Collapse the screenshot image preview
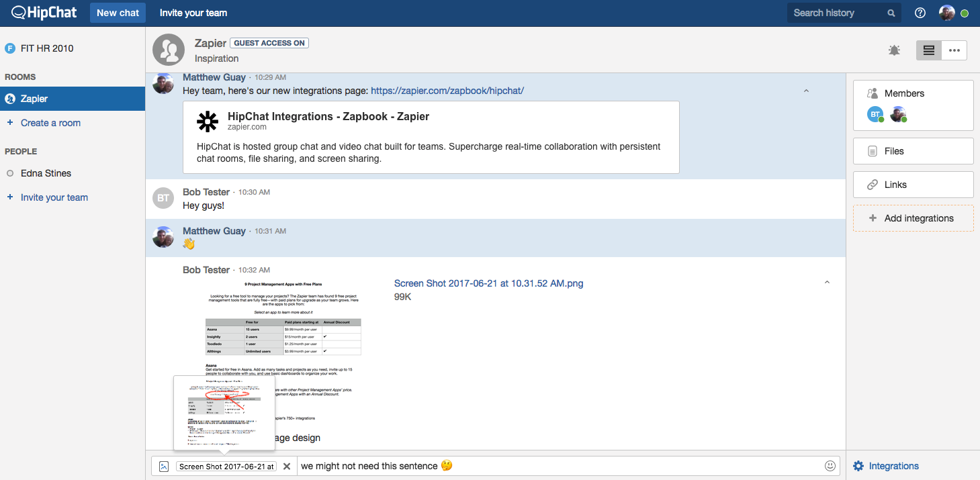 [x=827, y=283]
